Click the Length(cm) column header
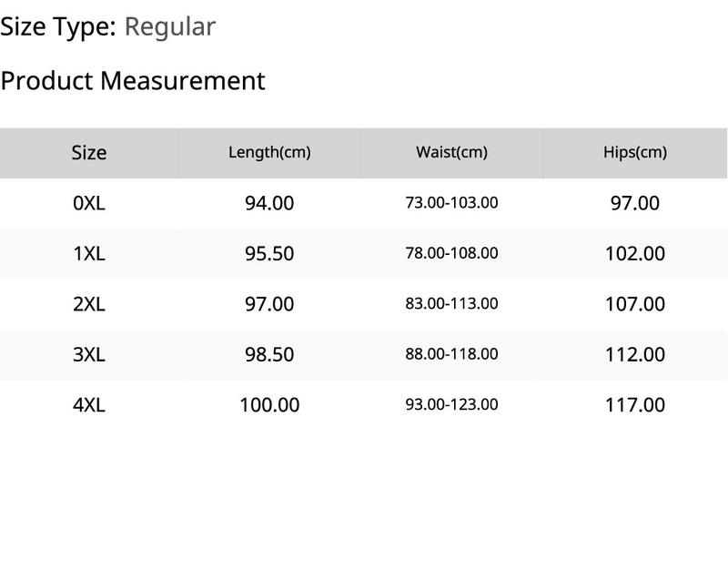This screenshot has height=580, width=728. tap(269, 152)
